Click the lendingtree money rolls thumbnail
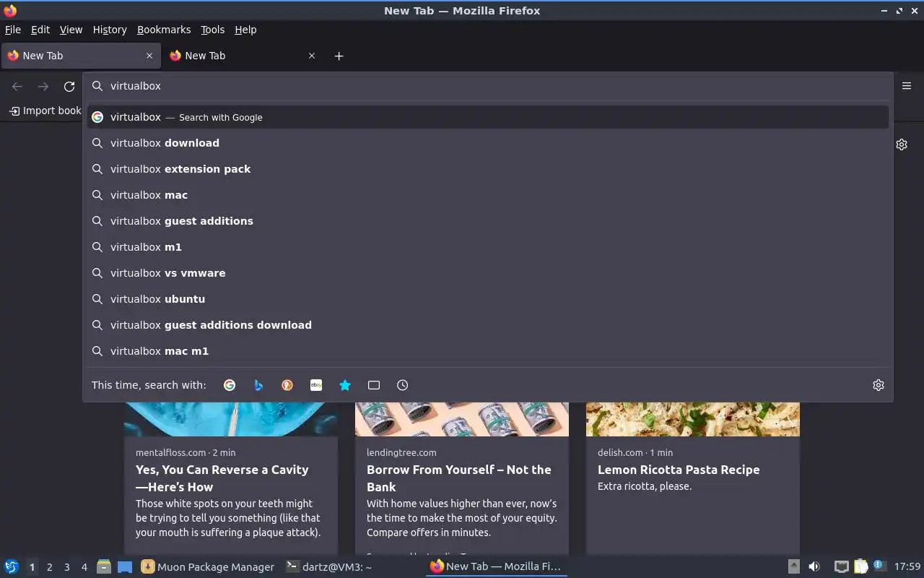The width and height of the screenshot is (924, 578). [462, 419]
